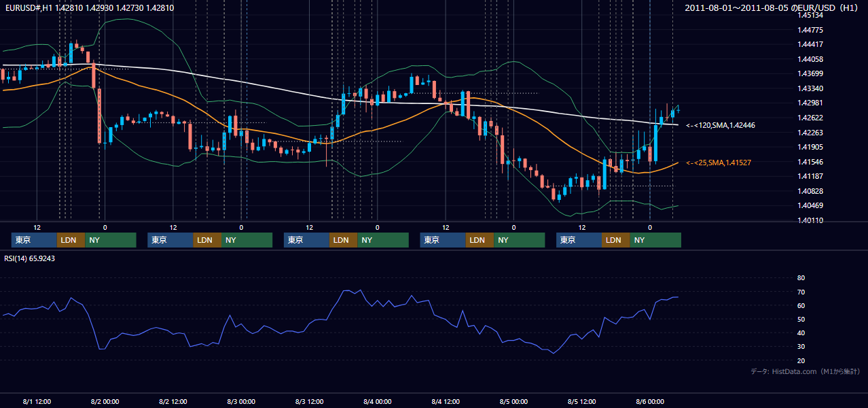Click the 8/2 12:00 time axis label
Screen dimensions: 868x408
[173, 402]
